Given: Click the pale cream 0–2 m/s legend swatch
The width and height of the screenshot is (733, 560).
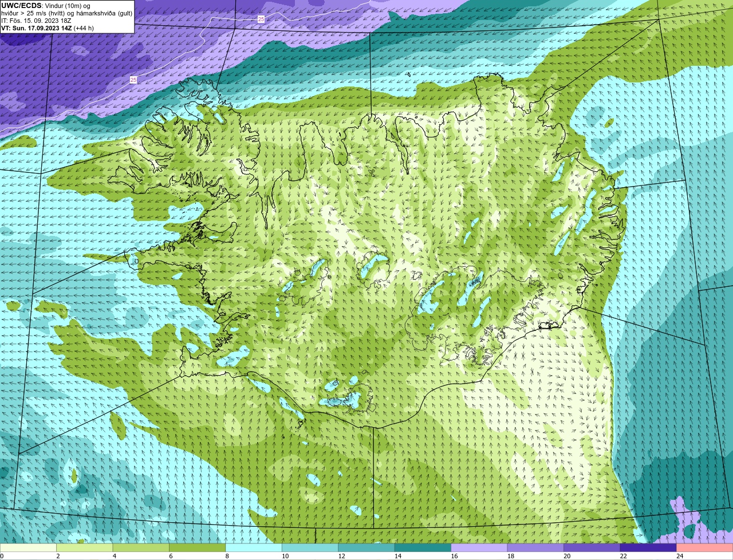Looking at the screenshot, I should 29,547.
